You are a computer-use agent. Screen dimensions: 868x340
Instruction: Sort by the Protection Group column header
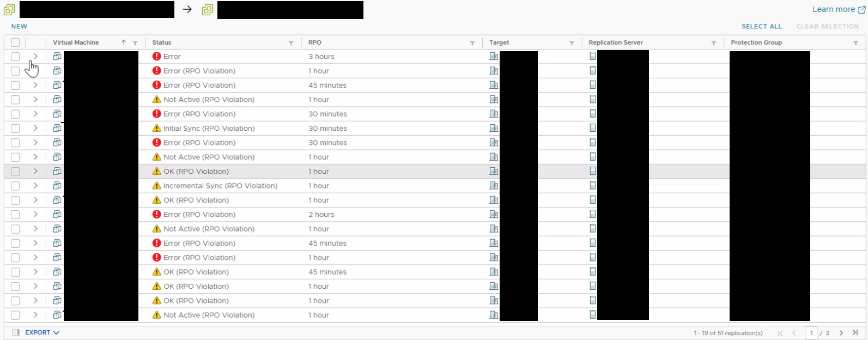[756, 42]
